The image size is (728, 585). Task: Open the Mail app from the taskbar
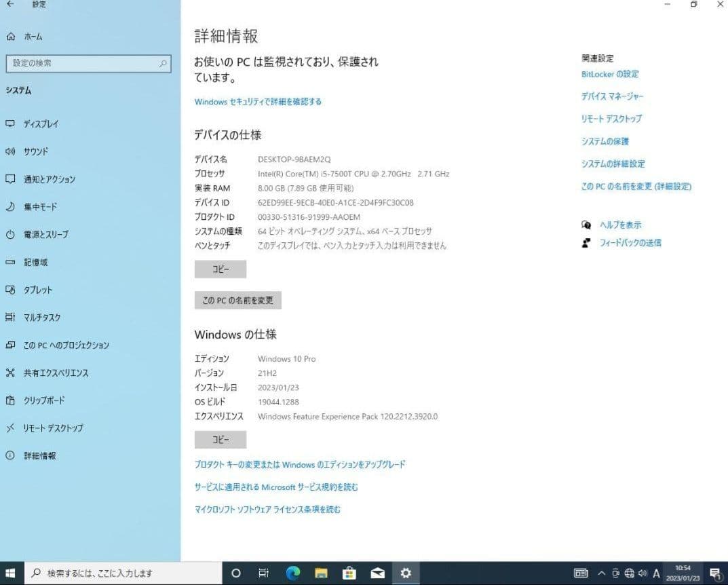[377, 573]
